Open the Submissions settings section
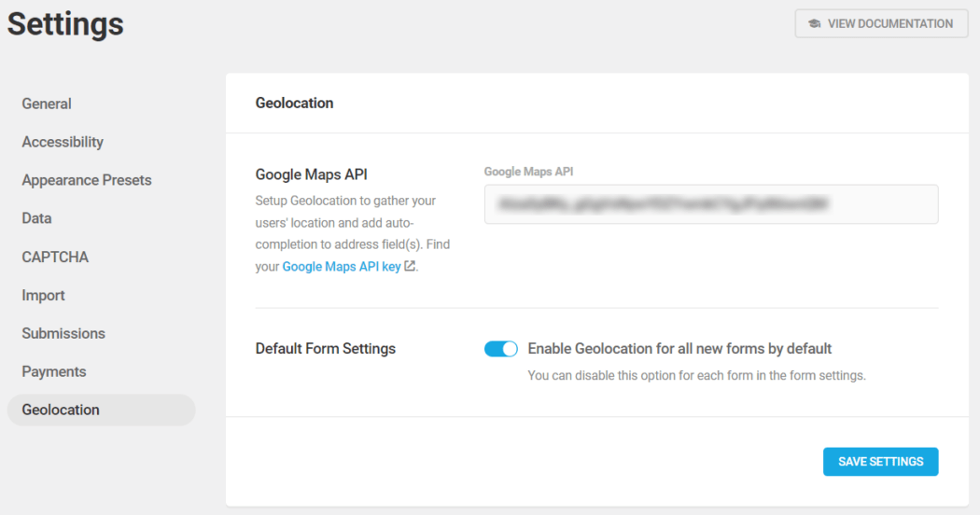This screenshot has height=515, width=980. pos(63,333)
